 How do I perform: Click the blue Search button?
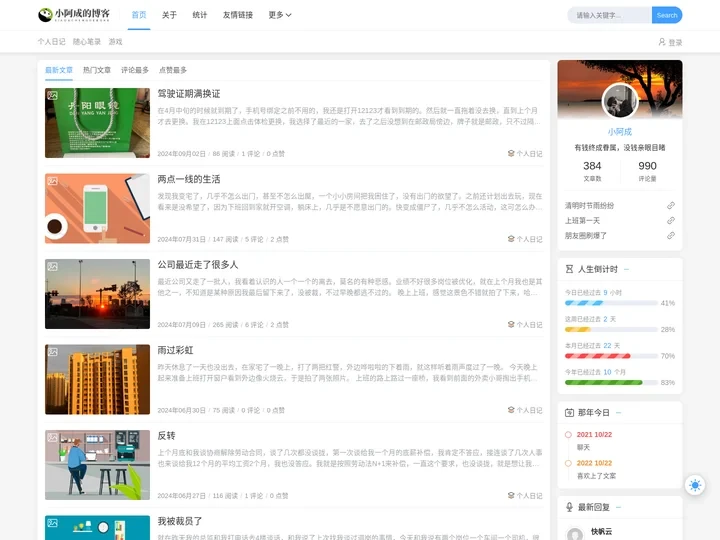pyautogui.click(x=667, y=15)
